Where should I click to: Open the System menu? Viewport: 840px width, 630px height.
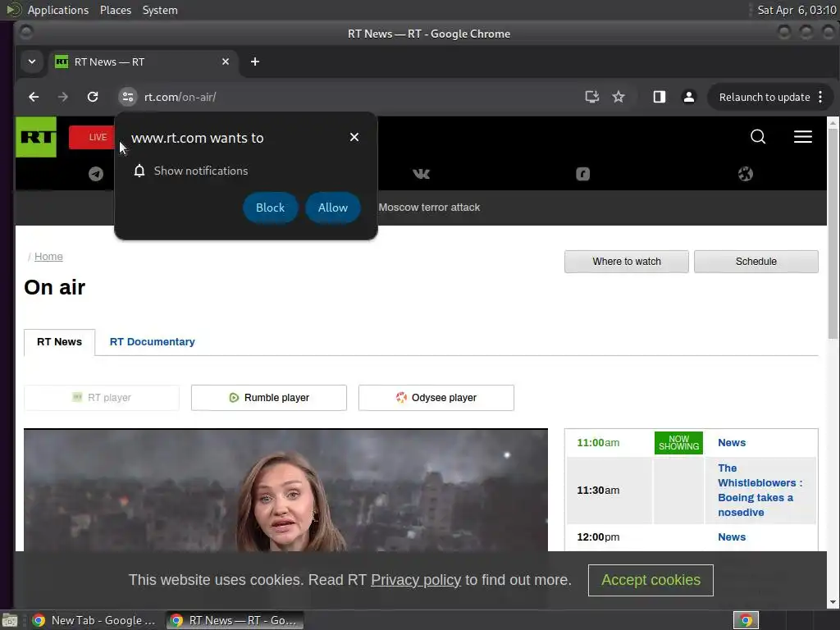tap(160, 10)
